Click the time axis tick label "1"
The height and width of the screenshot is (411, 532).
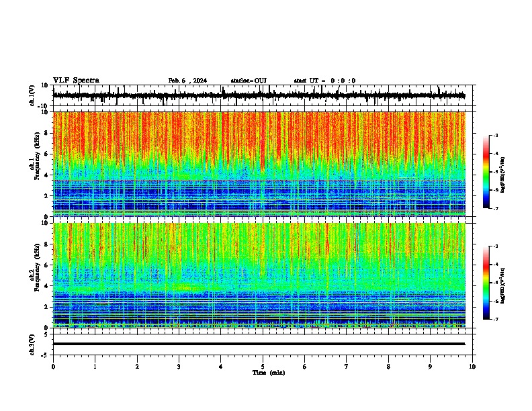click(95, 367)
